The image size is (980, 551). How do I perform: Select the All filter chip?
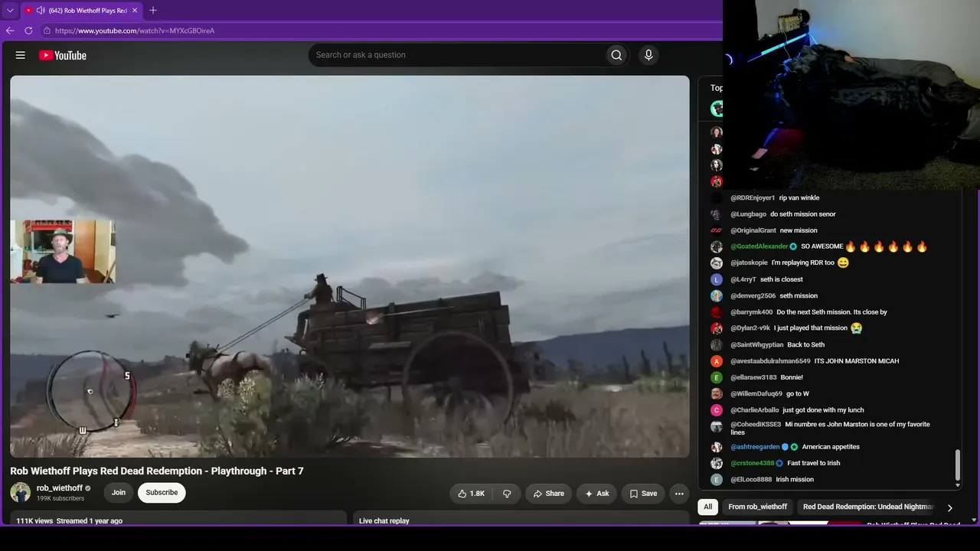[708, 507]
